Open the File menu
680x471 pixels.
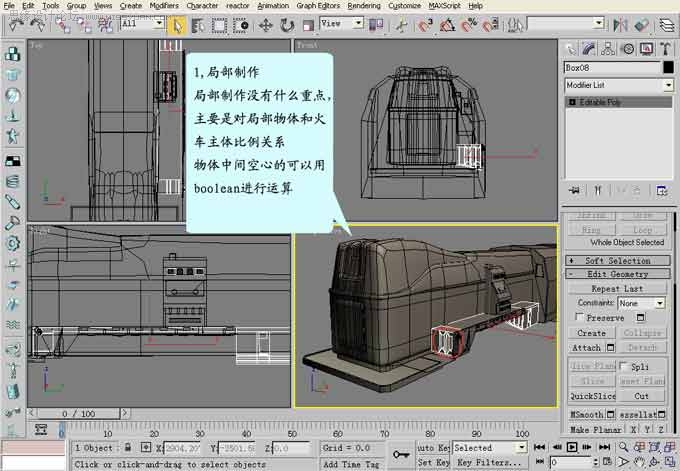(x=9, y=6)
